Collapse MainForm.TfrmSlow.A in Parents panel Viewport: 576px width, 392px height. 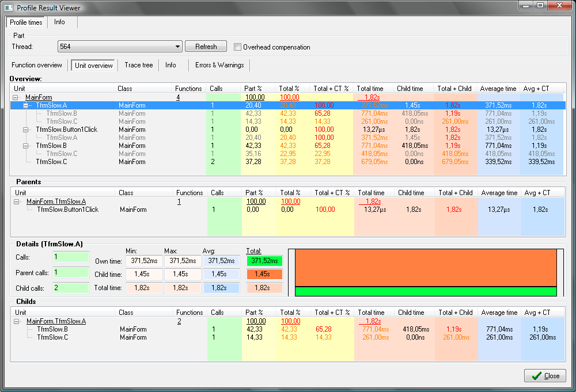pos(17,201)
